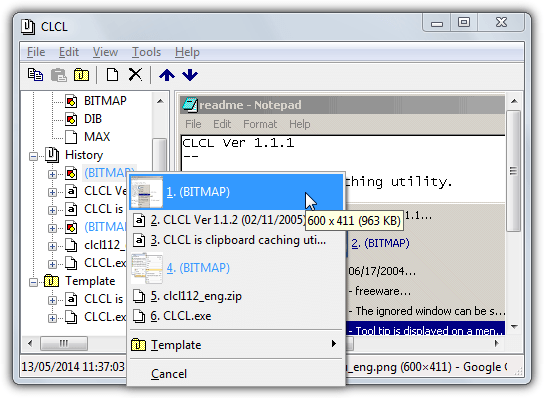
Task: Click the Move Down arrow icon
Action: coord(190,75)
